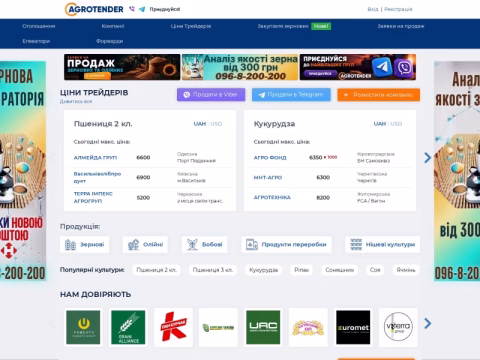Open the Telegram icon in header

142,9
